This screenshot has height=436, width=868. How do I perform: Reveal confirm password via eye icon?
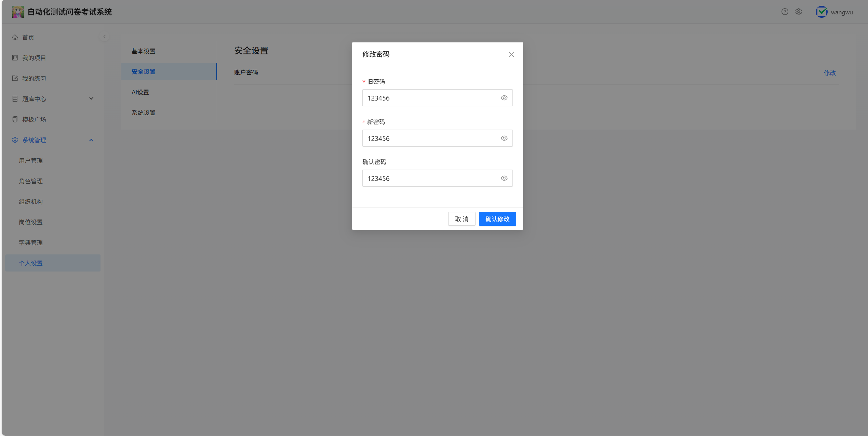click(x=504, y=179)
